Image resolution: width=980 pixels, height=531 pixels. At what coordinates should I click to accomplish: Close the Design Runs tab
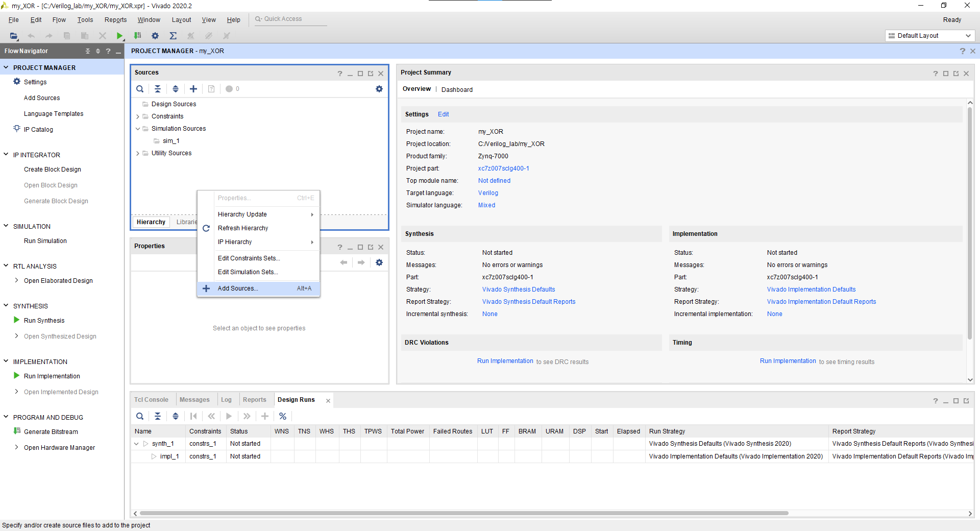click(x=328, y=401)
